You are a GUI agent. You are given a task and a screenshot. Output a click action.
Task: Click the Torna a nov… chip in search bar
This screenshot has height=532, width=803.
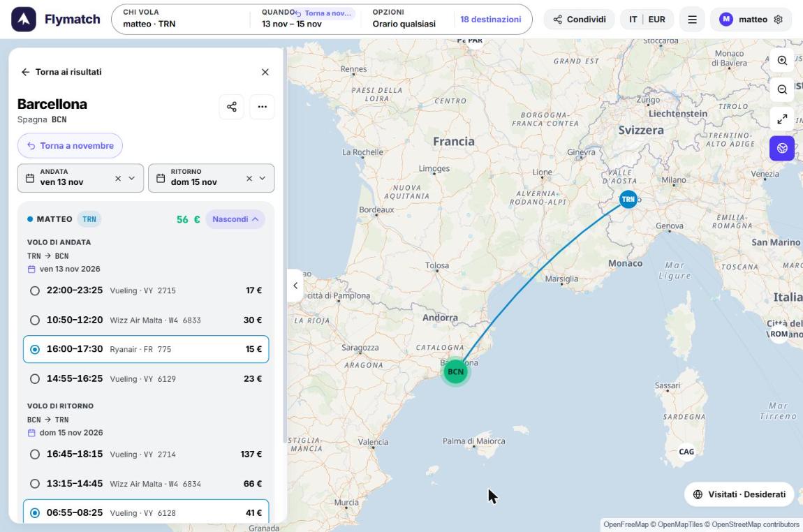pyautogui.click(x=324, y=13)
